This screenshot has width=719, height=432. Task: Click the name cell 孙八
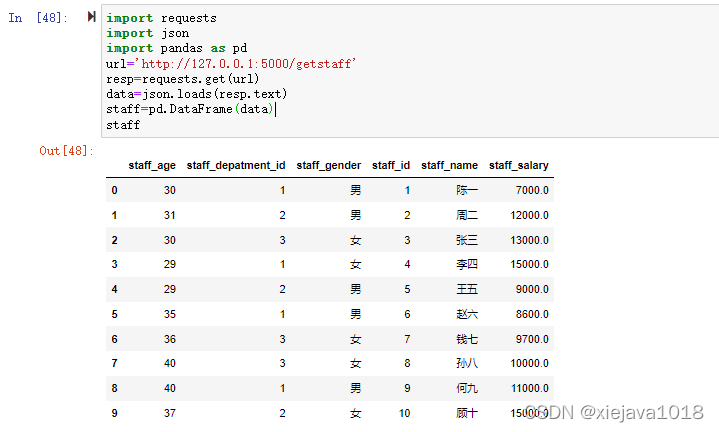point(467,363)
